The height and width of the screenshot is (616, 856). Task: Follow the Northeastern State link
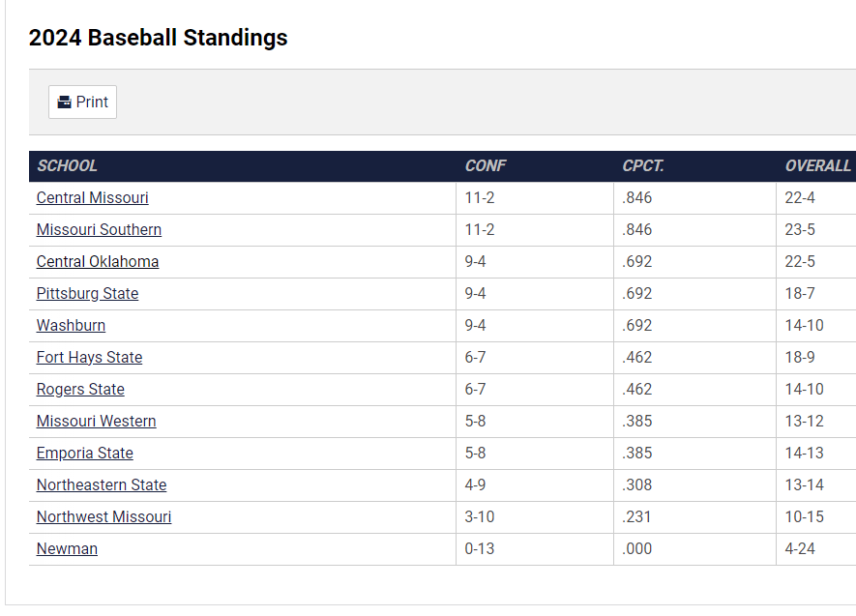tap(102, 485)
